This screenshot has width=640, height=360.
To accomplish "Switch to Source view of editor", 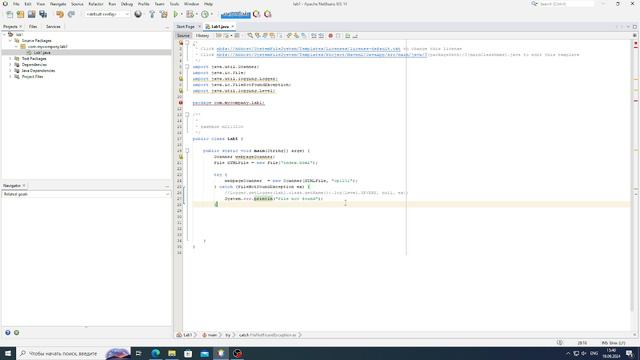I will 183,36.
